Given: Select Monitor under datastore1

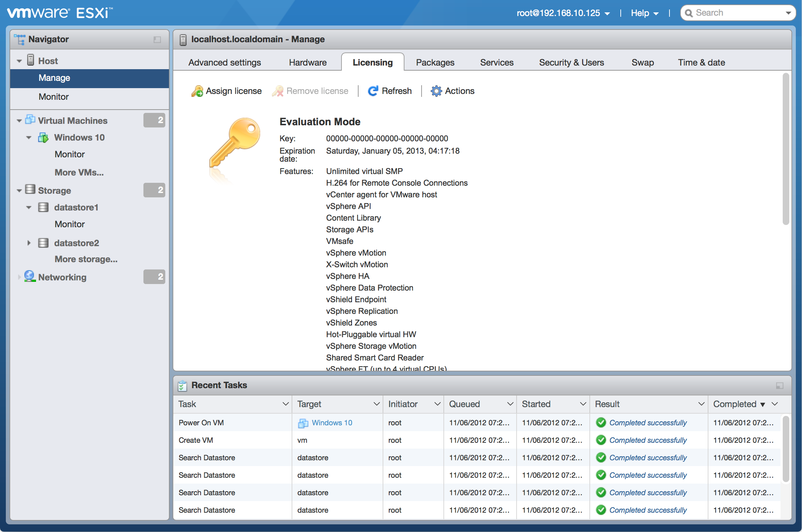Looking at the screenshot, I should [70, 224].
